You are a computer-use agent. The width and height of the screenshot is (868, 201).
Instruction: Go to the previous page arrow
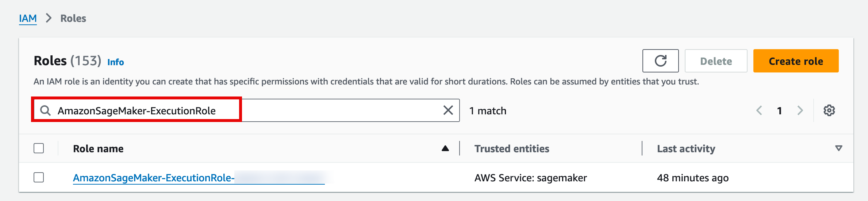(x=759, y=110)
